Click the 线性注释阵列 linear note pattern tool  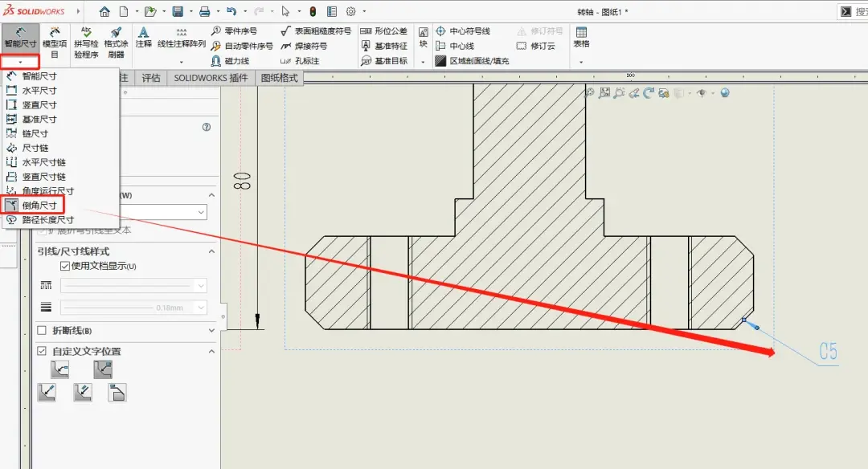pos(182,38)
